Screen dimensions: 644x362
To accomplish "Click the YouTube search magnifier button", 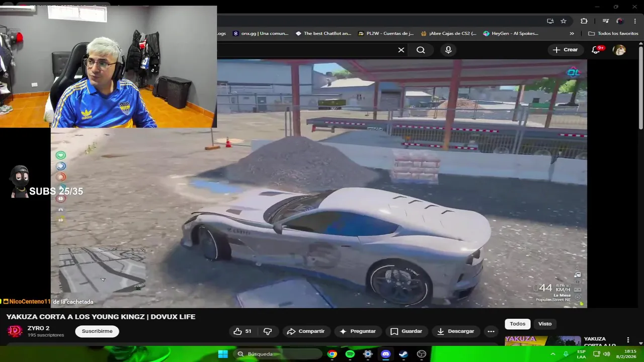I will coord(421,50).
